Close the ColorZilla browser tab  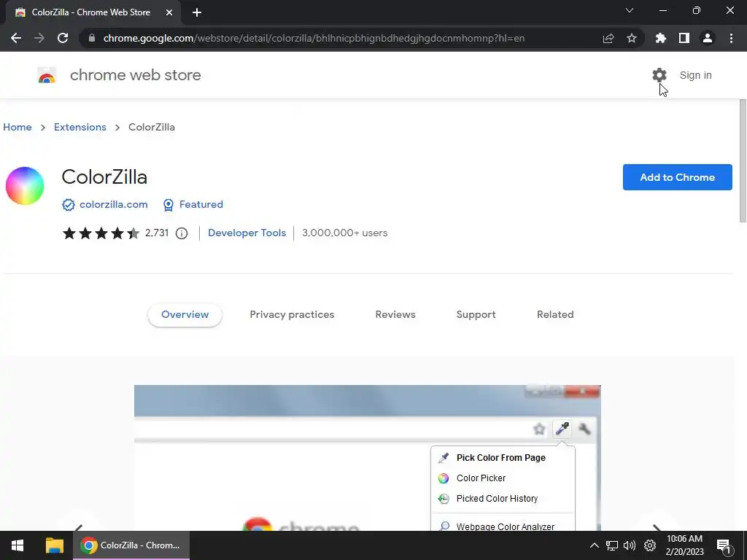click(x=169, y=12)
